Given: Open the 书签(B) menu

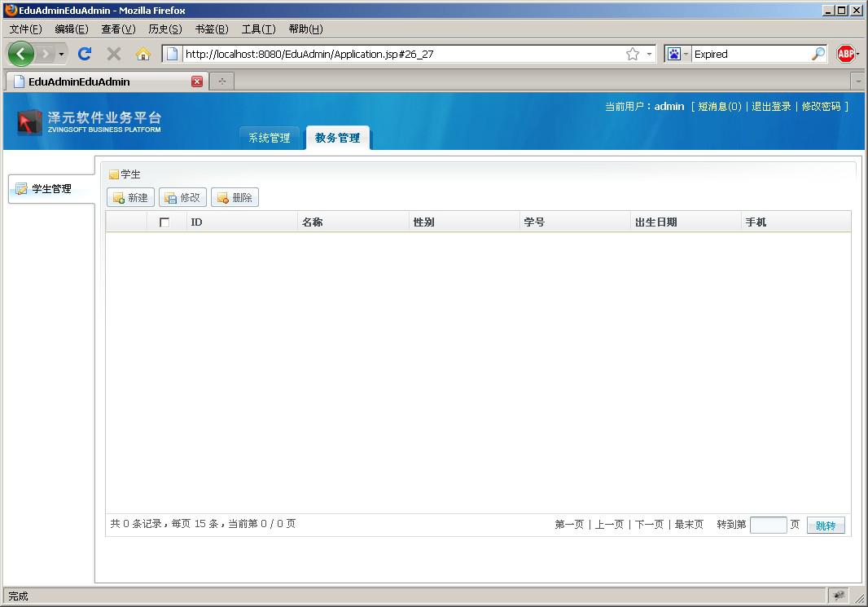Looking at the screenshot, I should [212, 29].
